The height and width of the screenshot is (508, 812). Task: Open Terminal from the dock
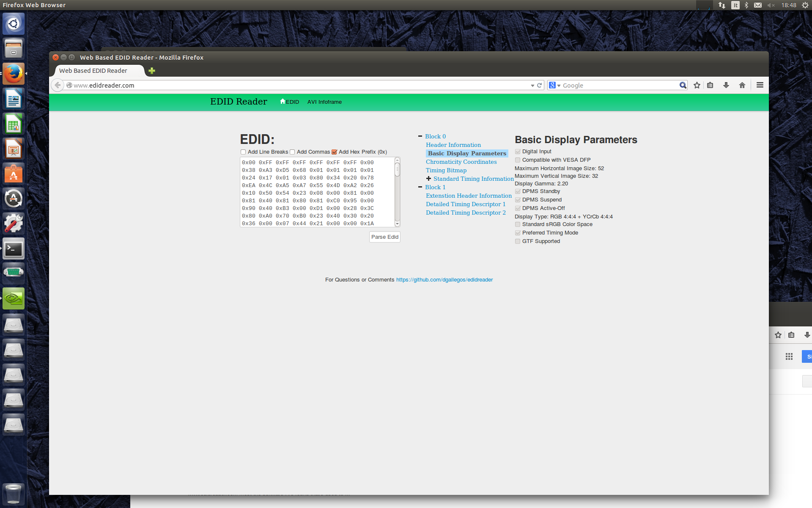(14, 248)
